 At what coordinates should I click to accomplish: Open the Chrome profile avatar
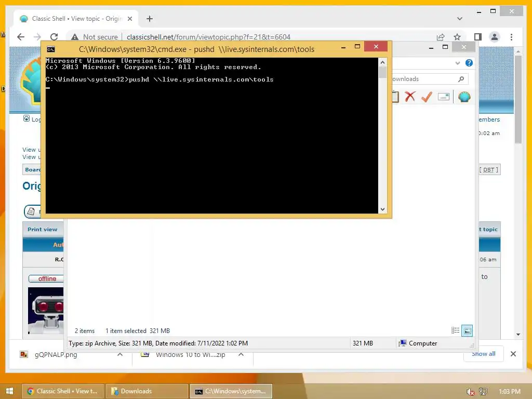(495, 37)
